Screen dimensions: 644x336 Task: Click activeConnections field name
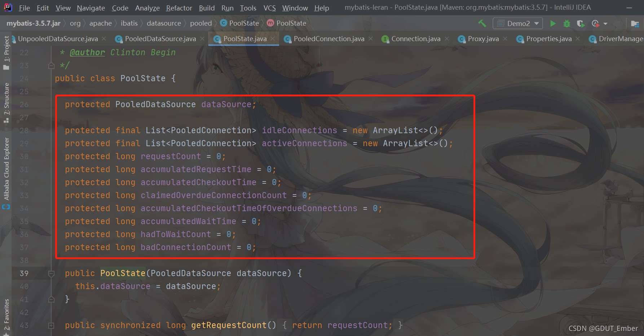(304, 144)
